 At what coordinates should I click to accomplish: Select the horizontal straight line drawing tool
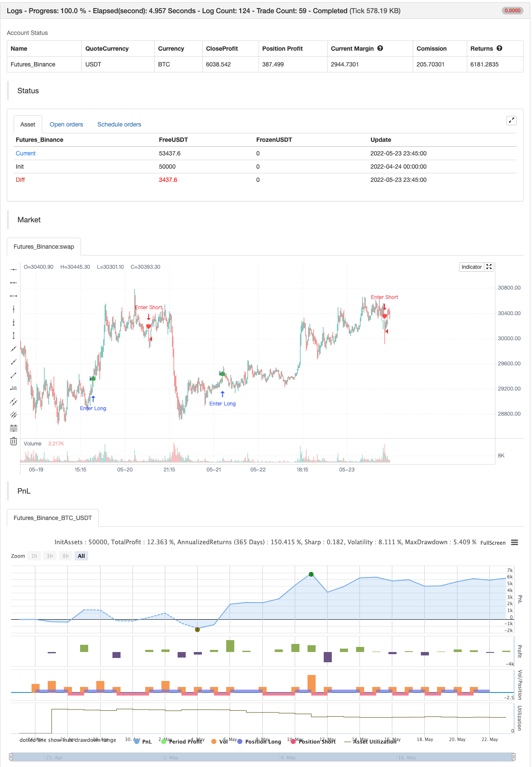pyautogui.click(x=14, y=270)
